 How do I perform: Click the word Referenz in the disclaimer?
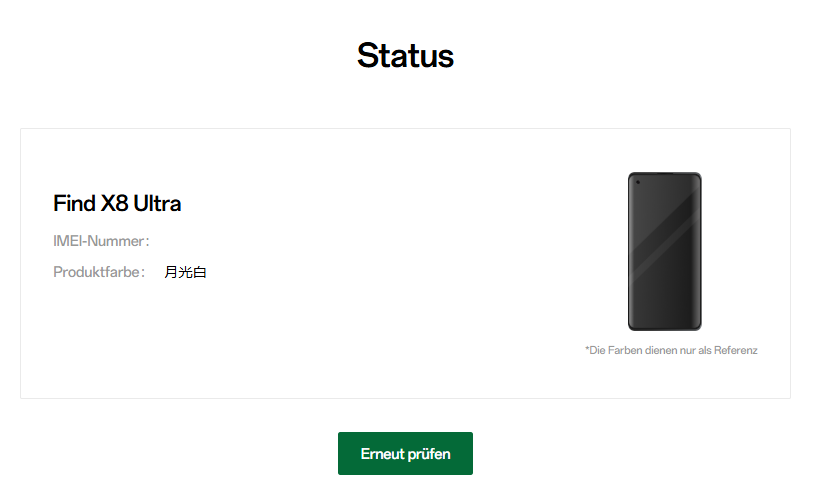(735, 350)
